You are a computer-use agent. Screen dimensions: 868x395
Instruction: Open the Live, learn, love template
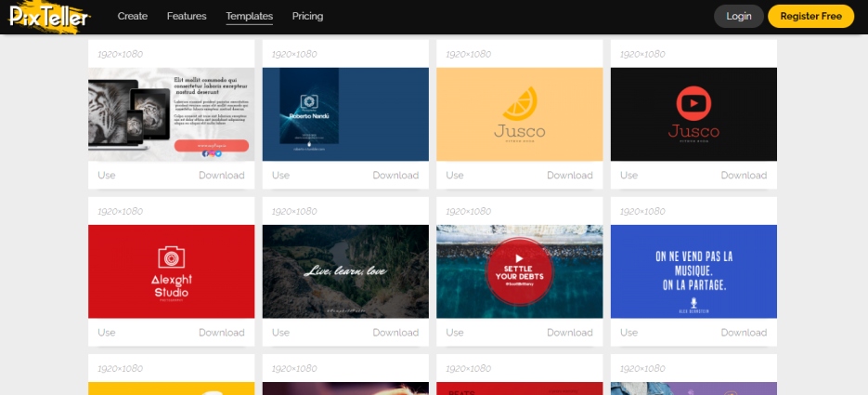pyautogui.click(x=345, y=271)
